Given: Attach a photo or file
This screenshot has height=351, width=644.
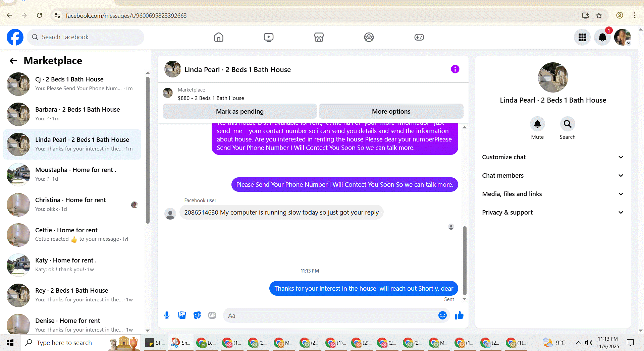Looking at the screenshot, I should coord(182,315).
